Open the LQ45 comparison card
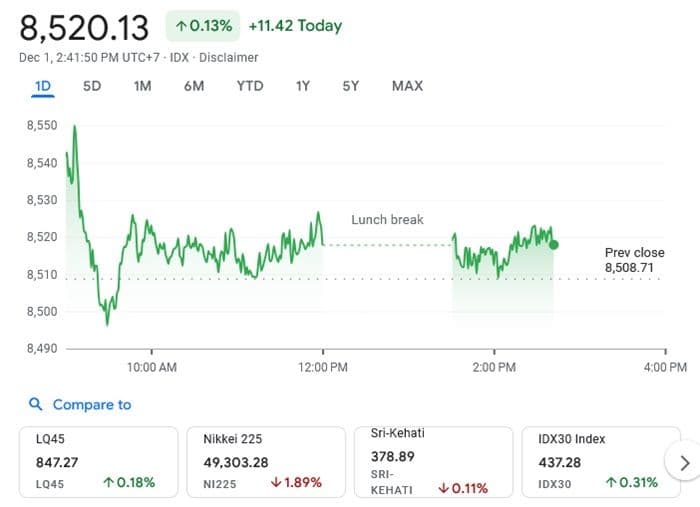 tap(99, 462)
